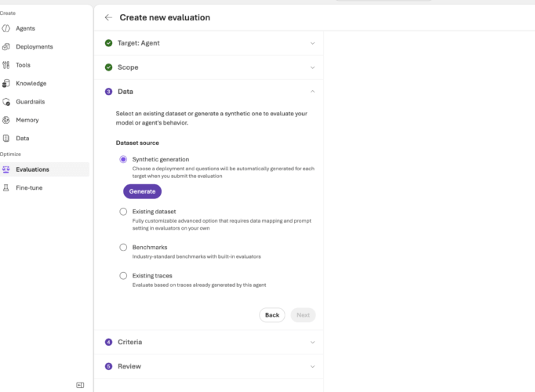Click the Scope step title

pyautogui.click(x=128, y=67)
